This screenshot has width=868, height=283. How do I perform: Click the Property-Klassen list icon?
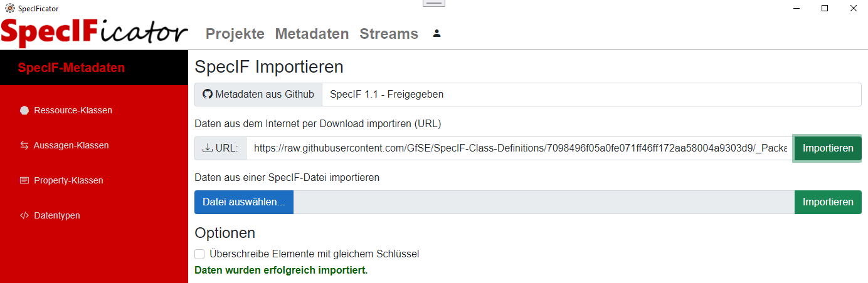pyautogui.click(x=24, y=180)
